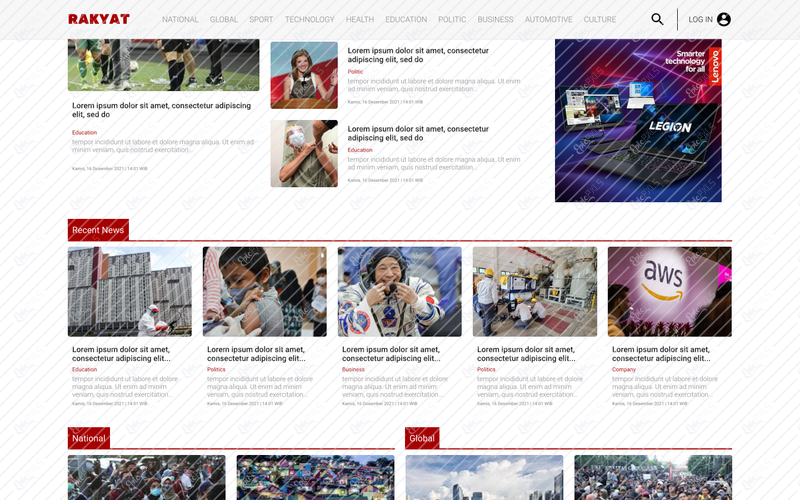This screenshot has width=800, height=500.
Task: Open the Lenovo Legion advertisement banner
Action: (x=638, y=120)
